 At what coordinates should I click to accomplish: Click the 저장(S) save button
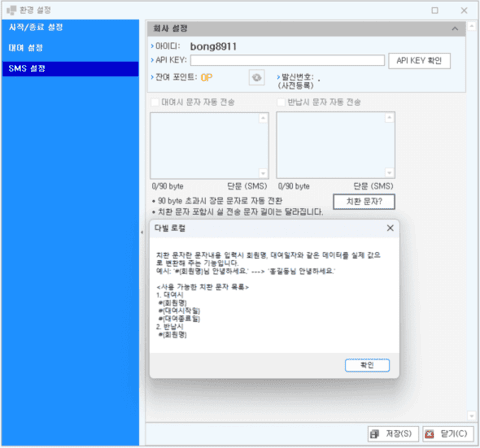[x=393, y=434]
